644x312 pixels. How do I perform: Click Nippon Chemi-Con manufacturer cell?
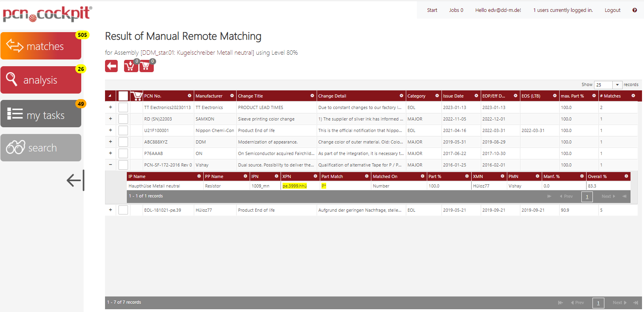[x=215, y=130]
